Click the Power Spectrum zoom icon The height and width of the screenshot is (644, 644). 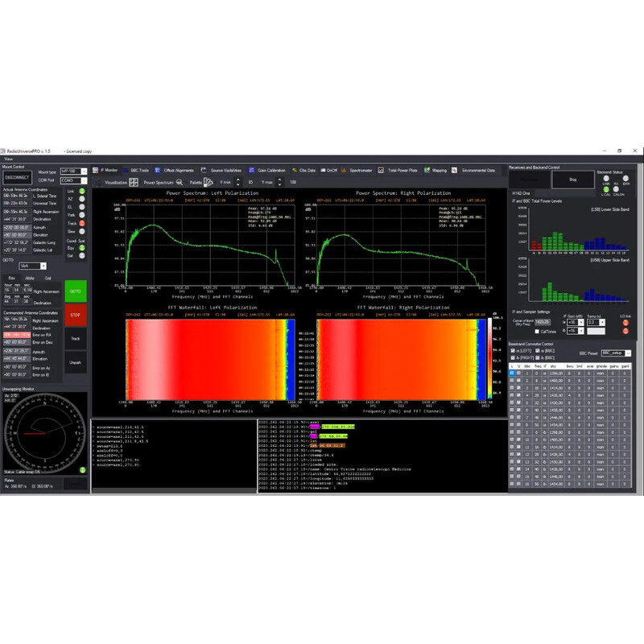(x=179, y=182)
